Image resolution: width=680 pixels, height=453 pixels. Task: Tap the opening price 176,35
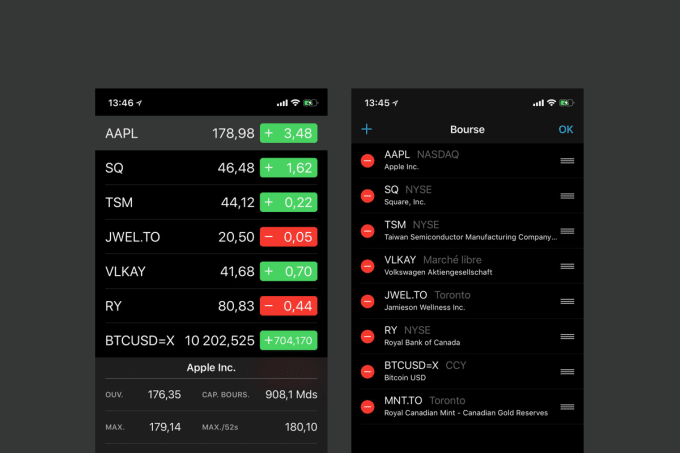coord(164,394)
